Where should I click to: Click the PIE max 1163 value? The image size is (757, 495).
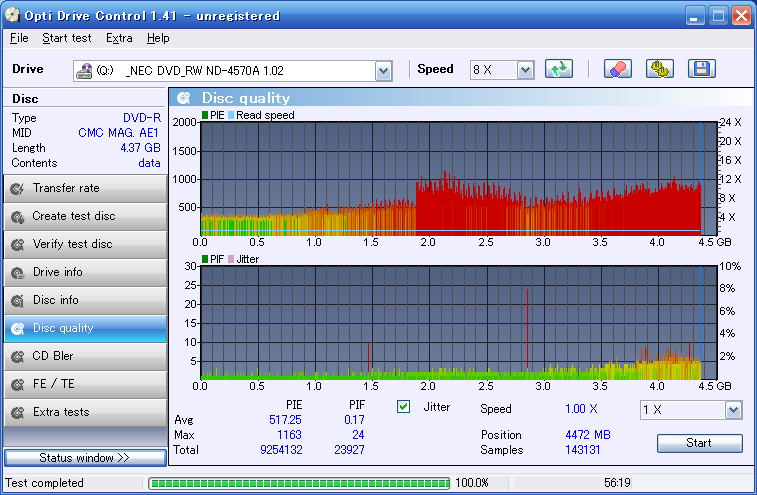(x=289, y=435)
